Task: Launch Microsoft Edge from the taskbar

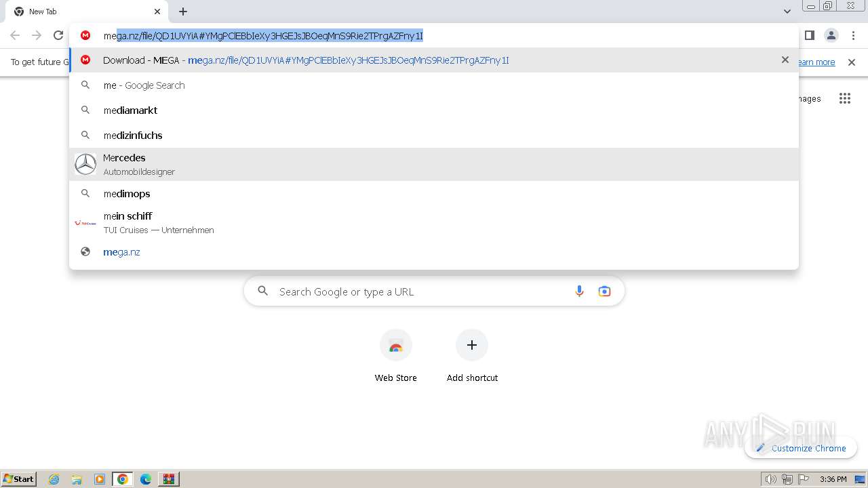Action: click(146, 479)
